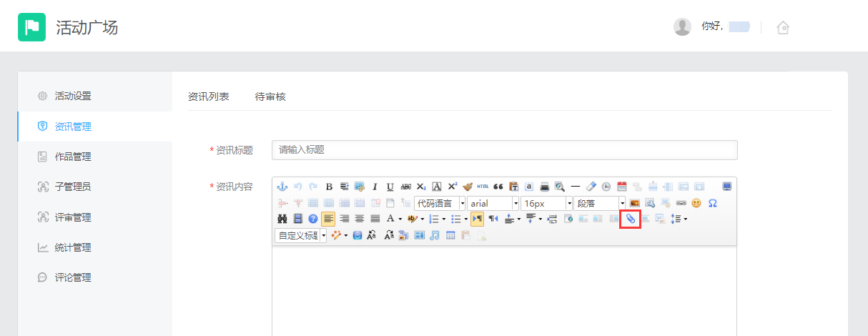Toggle left-to-right text direction button
Viewport: 868px width, 336px height.
(x=477, y=219)
